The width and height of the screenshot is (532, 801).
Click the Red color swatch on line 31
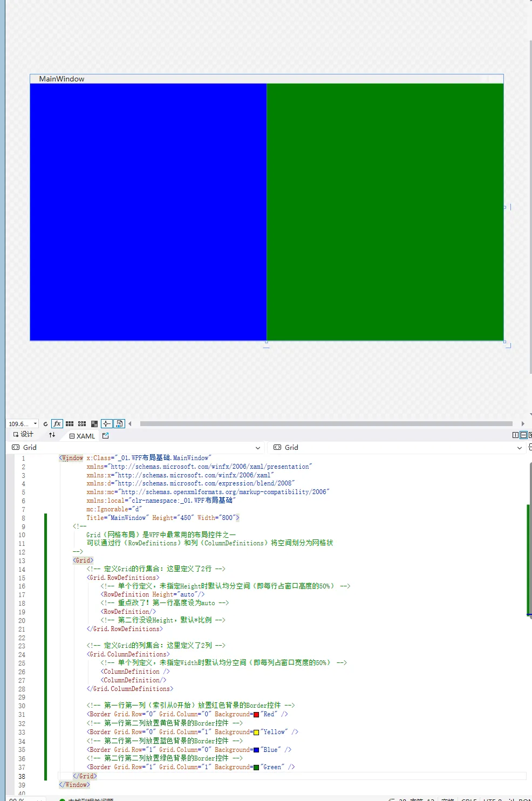tap(256, 715)
